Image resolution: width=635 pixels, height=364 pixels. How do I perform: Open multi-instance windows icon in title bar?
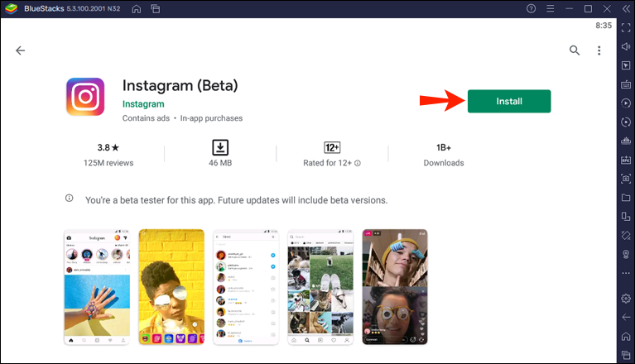156,9
